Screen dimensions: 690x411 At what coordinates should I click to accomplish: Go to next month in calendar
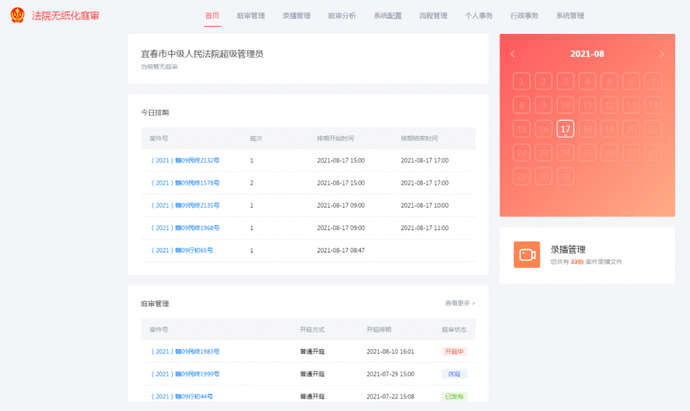(x=662, y=54)
